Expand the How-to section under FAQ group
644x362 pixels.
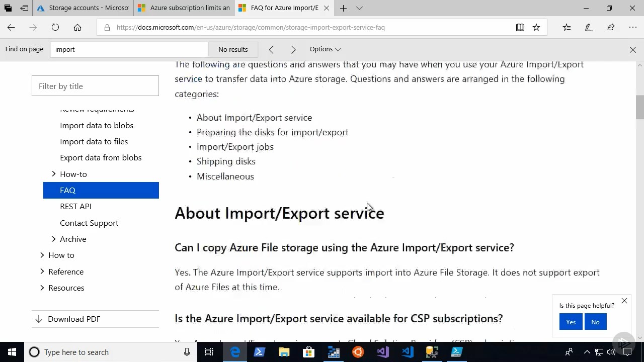click(x=54, y=174)
